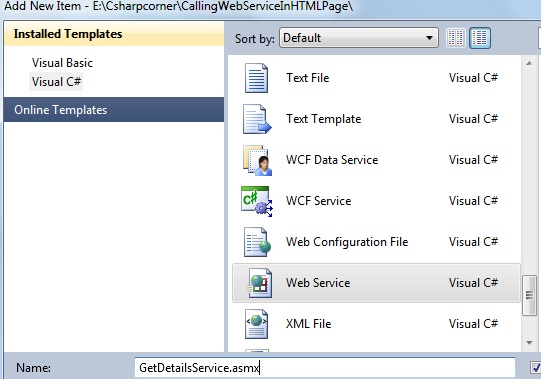Click the Web Service item label
This screenshot has height=379, width=541.
coord(318,283)
